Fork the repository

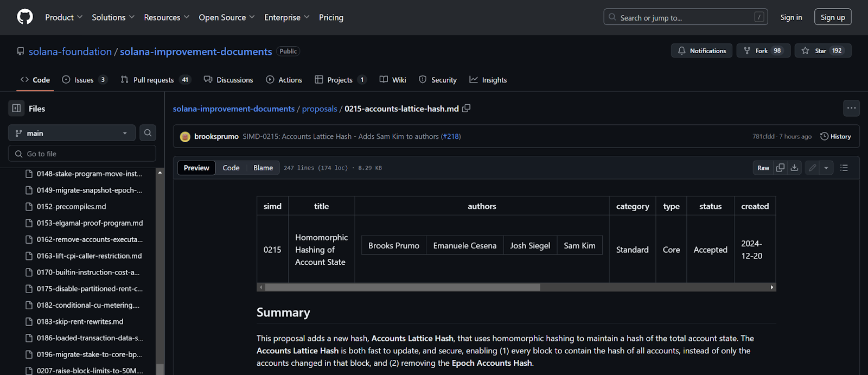click(x=763, y=50)
